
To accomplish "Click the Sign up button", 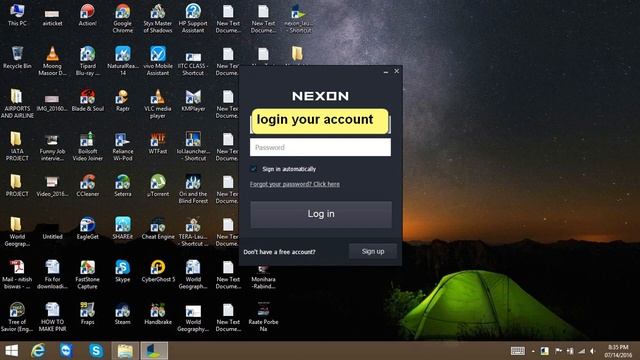I will click(x=373, y=251).
